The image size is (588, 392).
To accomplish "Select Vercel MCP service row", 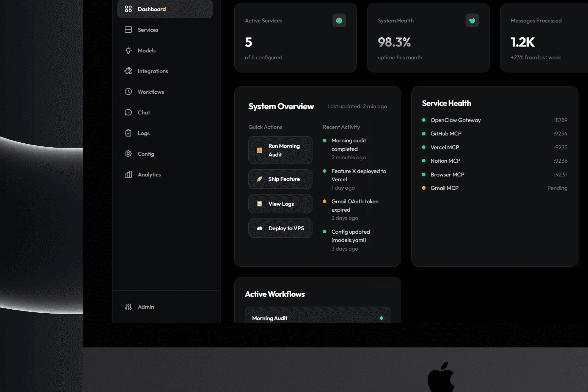I will click(x=495, y=147).
